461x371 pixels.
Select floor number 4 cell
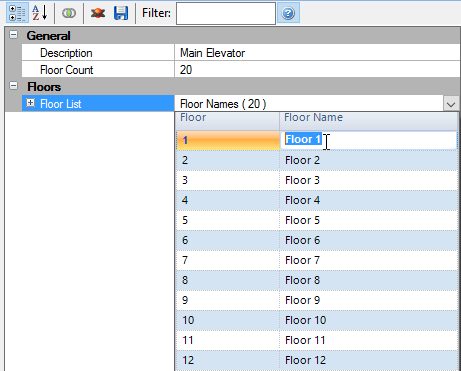point(228,200)
